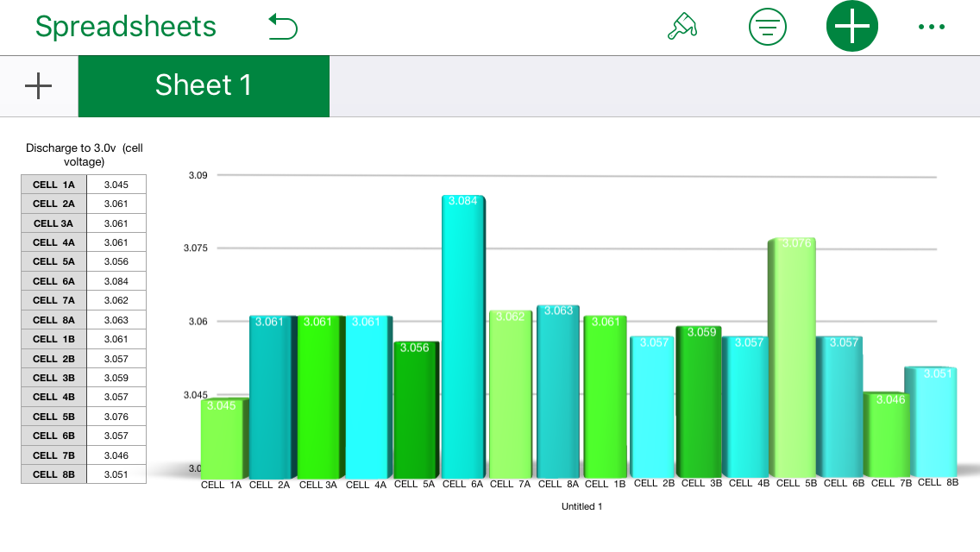
Task: Select the CELL 4A axis label
Action: click(366, 485)
